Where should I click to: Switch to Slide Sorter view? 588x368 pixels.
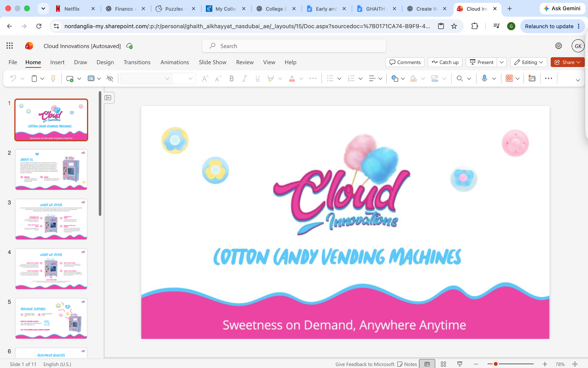click(443, 364)
